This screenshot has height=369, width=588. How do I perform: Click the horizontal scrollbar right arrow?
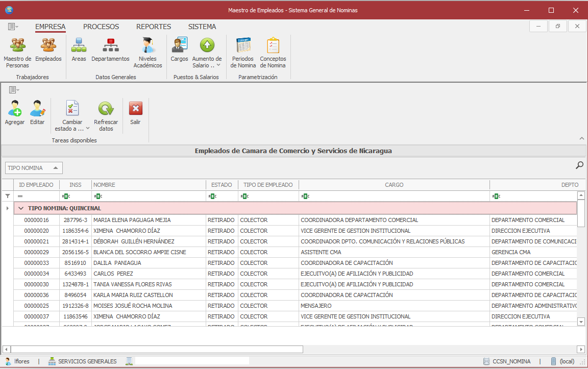tap(581, 350)
